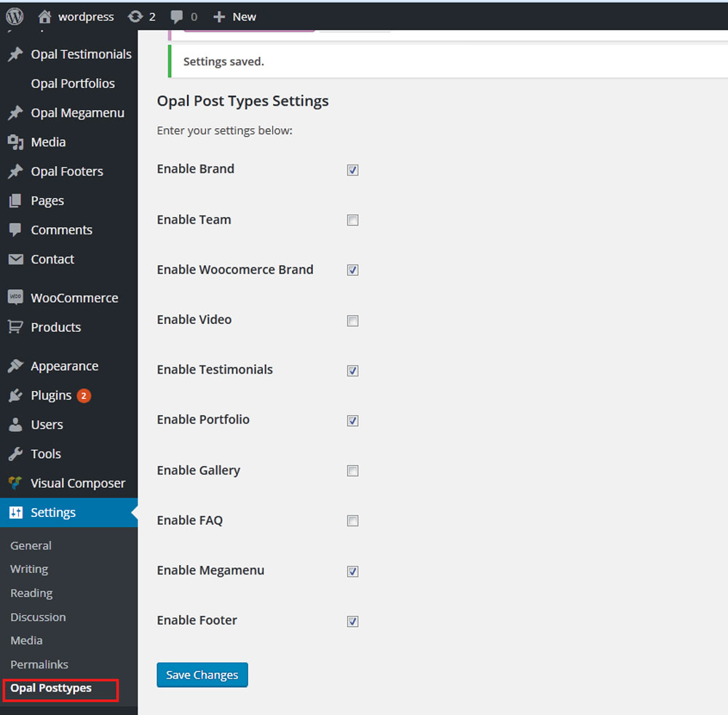The image size is (728, 715).
Task: Click the Media sidebar icon
Action: click(15, 142)
